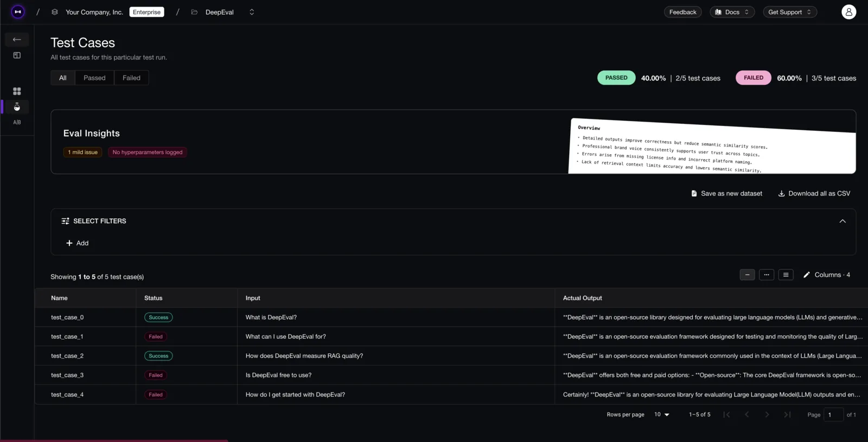Expand the Get Support dropdown
The image size is (868, 442).
click(x=790, y=12)
